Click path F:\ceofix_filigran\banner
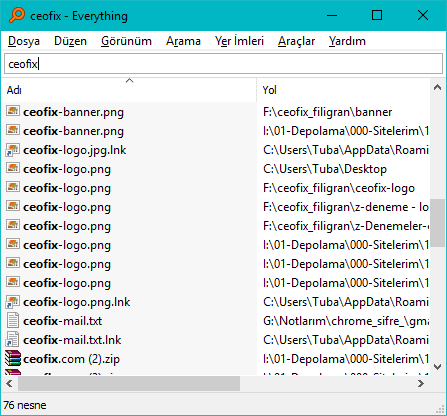447x416 pixels. coord(327,112)
